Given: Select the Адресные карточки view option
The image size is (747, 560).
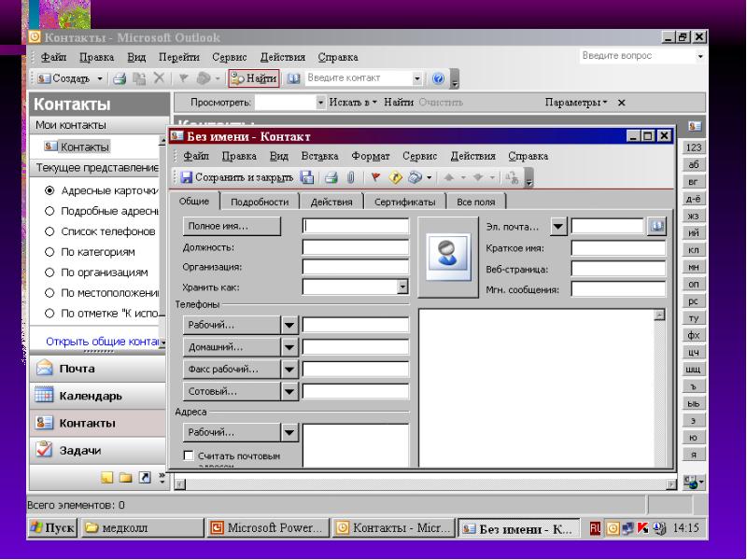Looking at the screenshot, I should click(x=49, y=191).
